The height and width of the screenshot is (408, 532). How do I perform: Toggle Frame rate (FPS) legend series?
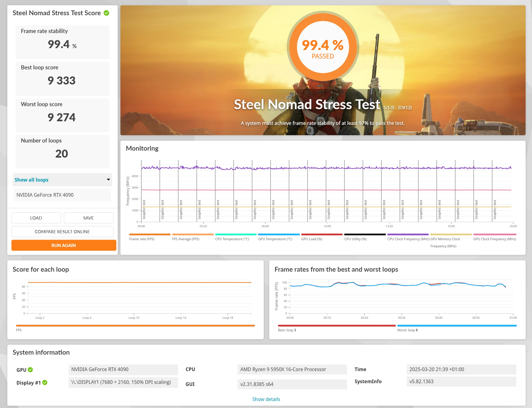(141, 239)
